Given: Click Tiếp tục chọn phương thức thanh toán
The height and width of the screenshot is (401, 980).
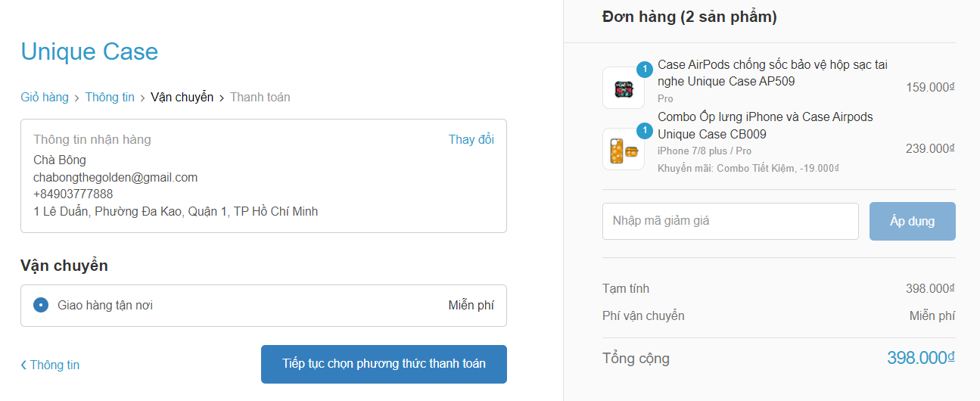Looking at the screenshot, I should (384, 364).
